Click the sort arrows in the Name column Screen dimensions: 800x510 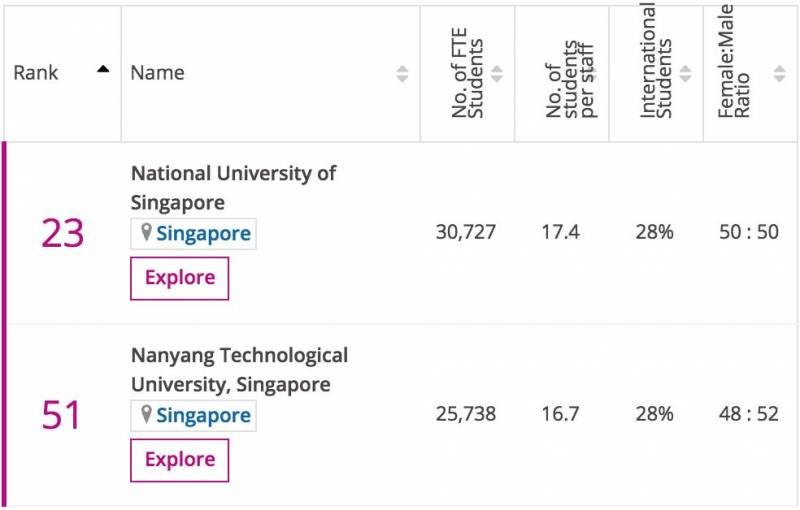pos(402,73)
